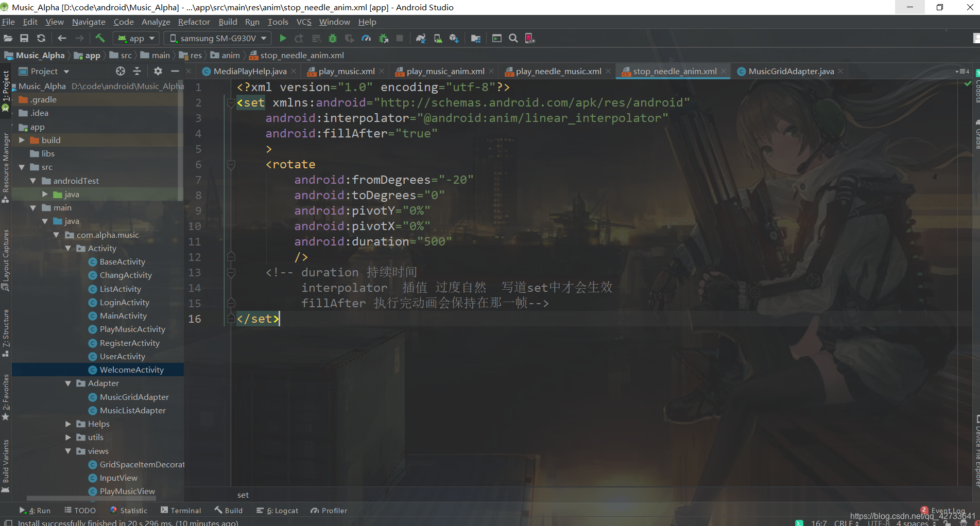The image size is (980, 526).
Task: Click Attach debugger to Android process icon
Action: (x=383, y=38)
